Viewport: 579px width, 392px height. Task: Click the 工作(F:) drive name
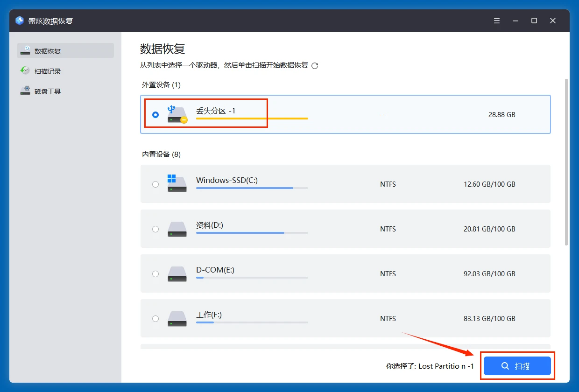209,315
